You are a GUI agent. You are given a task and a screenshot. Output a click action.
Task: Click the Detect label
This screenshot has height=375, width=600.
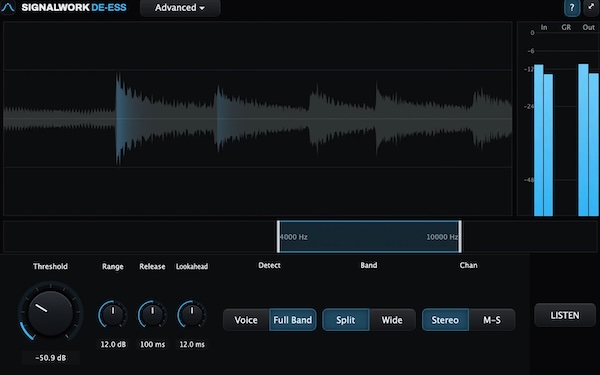(x=269, y=265)
